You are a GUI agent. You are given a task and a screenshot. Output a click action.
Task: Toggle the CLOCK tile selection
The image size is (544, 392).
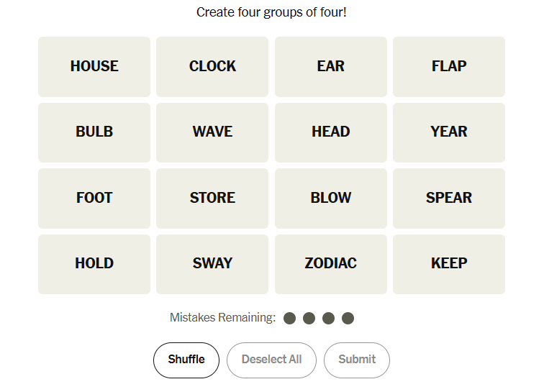pos(212,67)
